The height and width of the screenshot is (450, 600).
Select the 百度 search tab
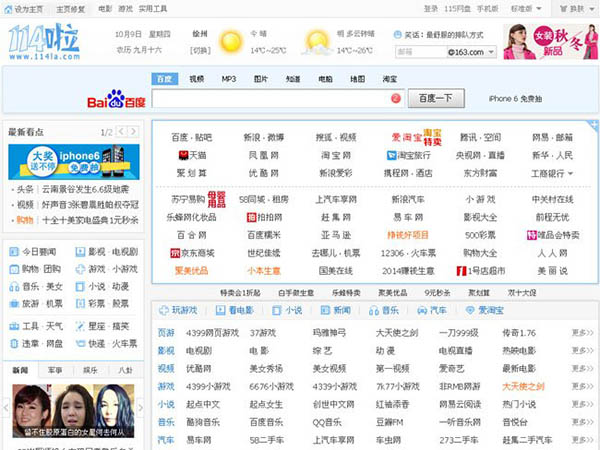[165, 79]
